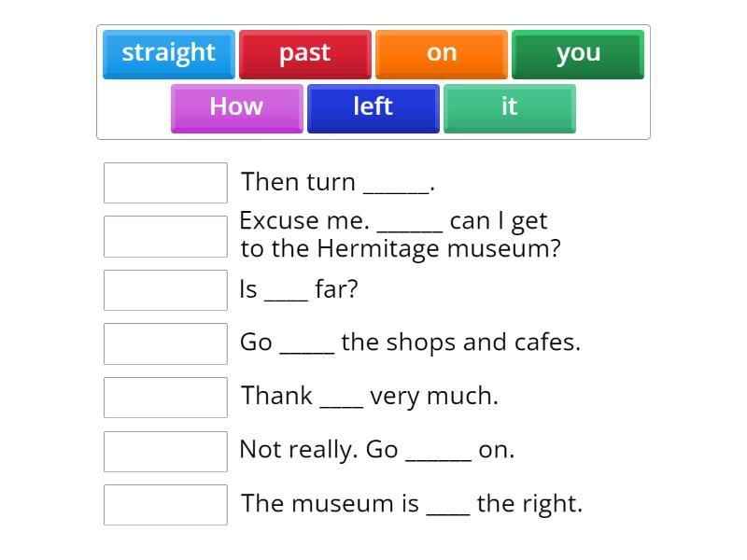Click the blue 'straight' word tile
This screenshot has width=747, height=560.
click(169, 53)
